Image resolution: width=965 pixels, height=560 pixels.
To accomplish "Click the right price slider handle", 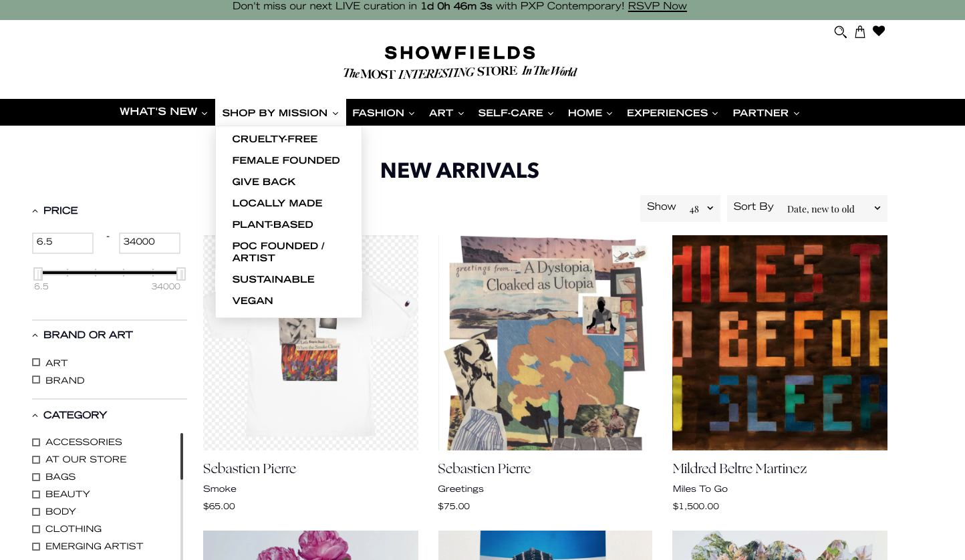I will point(181,274).
